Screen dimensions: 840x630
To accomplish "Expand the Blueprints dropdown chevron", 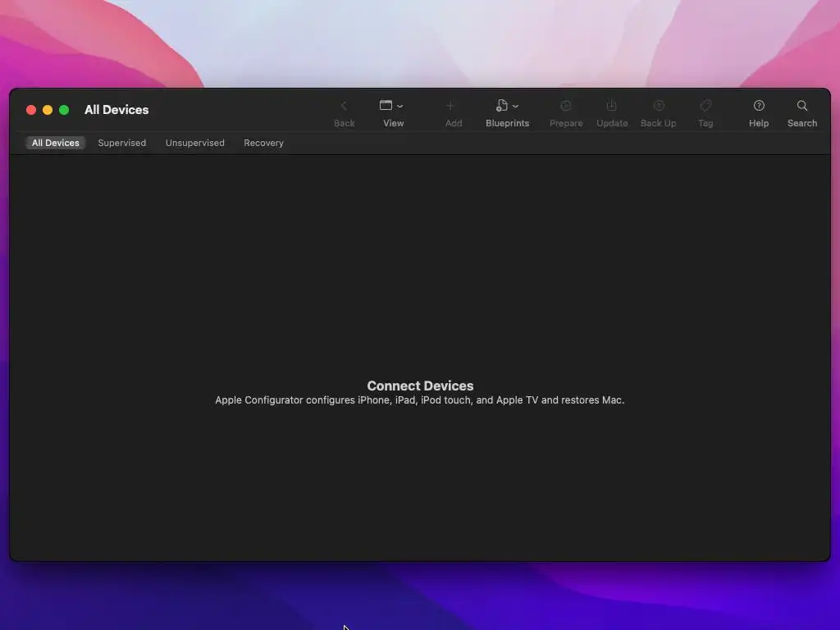I will 515,107.
